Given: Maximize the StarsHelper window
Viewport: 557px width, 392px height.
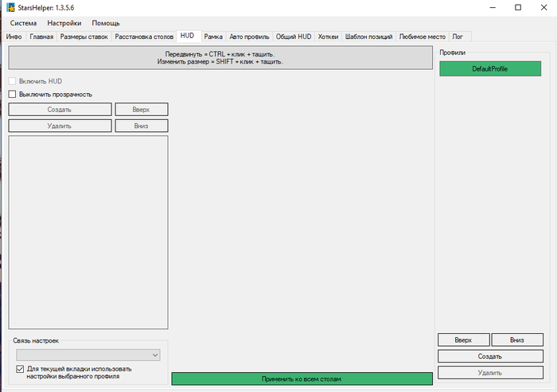Looking at the screenshot, I should 518,7.
